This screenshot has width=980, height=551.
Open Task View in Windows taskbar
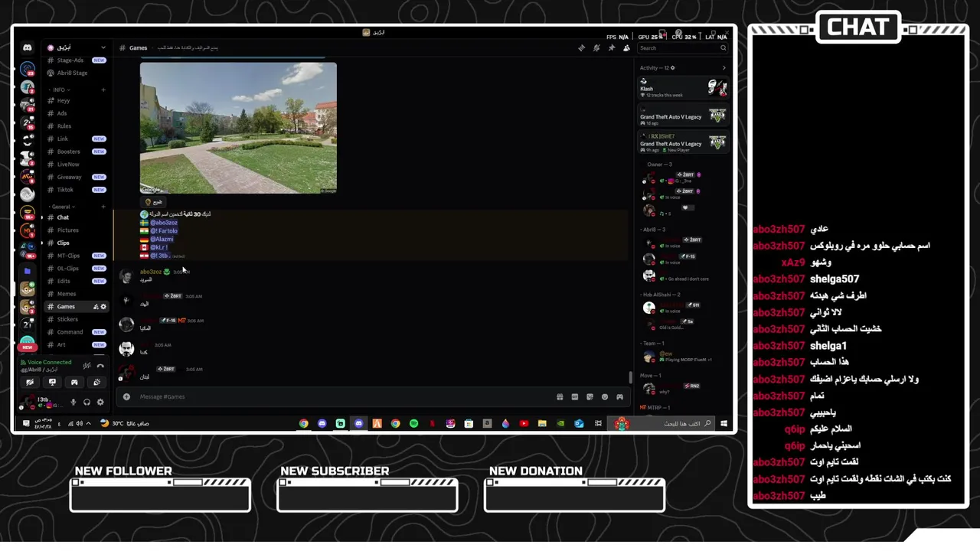point(598,423)
